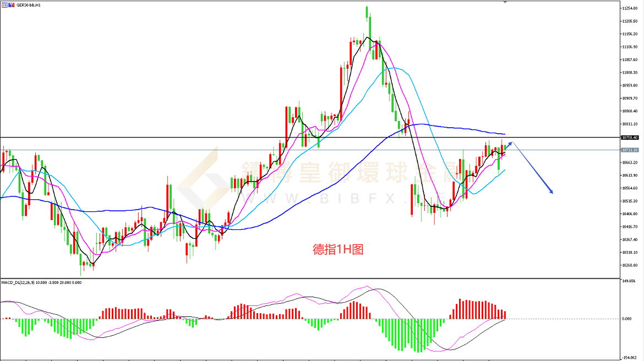
Task: Click the -154.062 MACD scale value
Action: click(629, 358)
